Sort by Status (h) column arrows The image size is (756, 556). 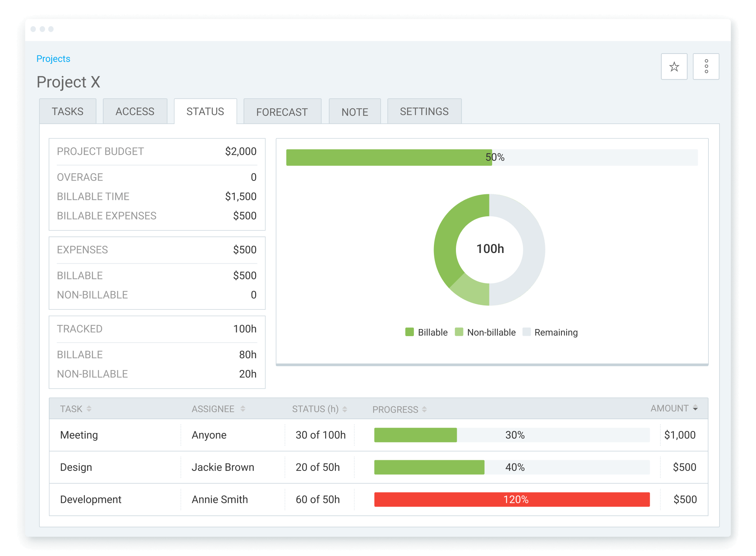345,409
